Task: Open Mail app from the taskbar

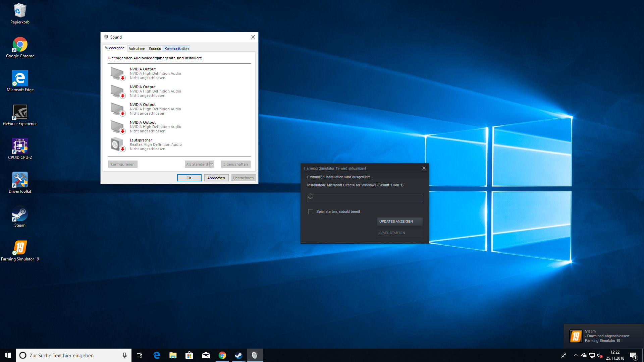Action: 206,355
